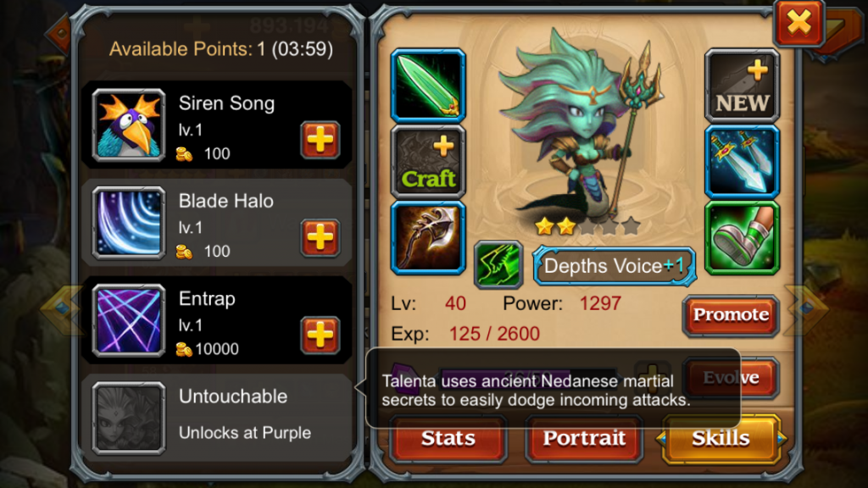
Task: Click the Evolve button
Action: tap(731, 378)
